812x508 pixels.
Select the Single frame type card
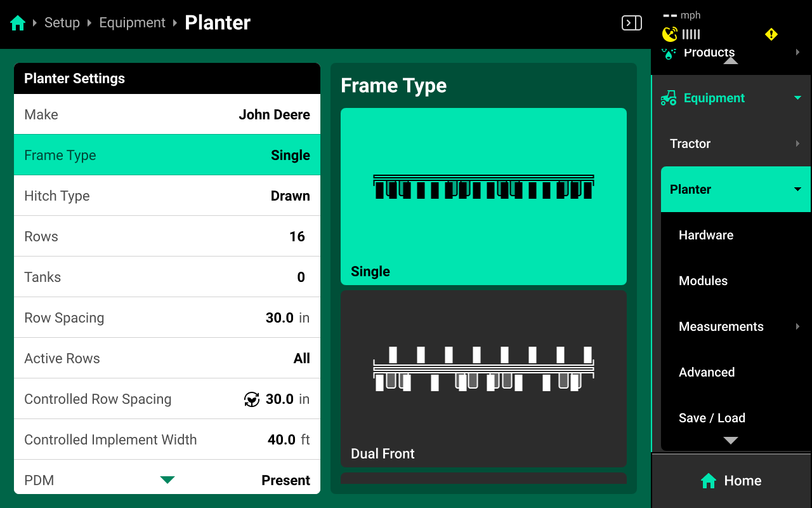[483, 196]
